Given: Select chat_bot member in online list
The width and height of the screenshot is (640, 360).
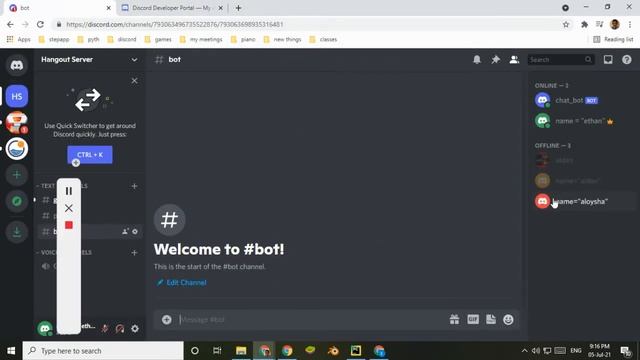Looking at the screenshot, I should [x=584, y=100].
